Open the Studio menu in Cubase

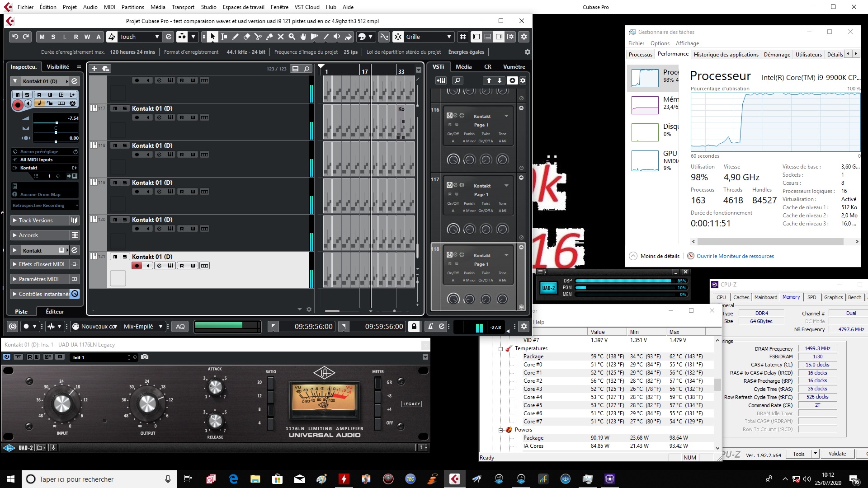click(x=208, y=7)
